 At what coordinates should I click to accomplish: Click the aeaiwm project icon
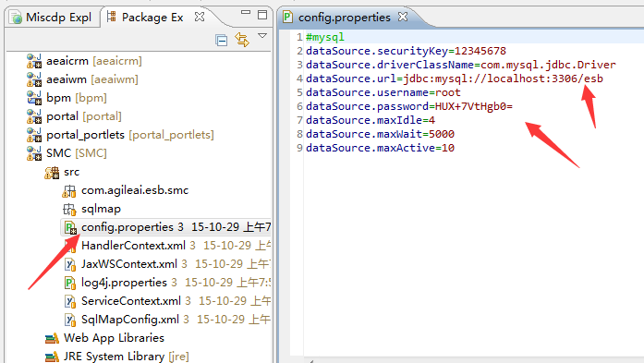point(34,79)
